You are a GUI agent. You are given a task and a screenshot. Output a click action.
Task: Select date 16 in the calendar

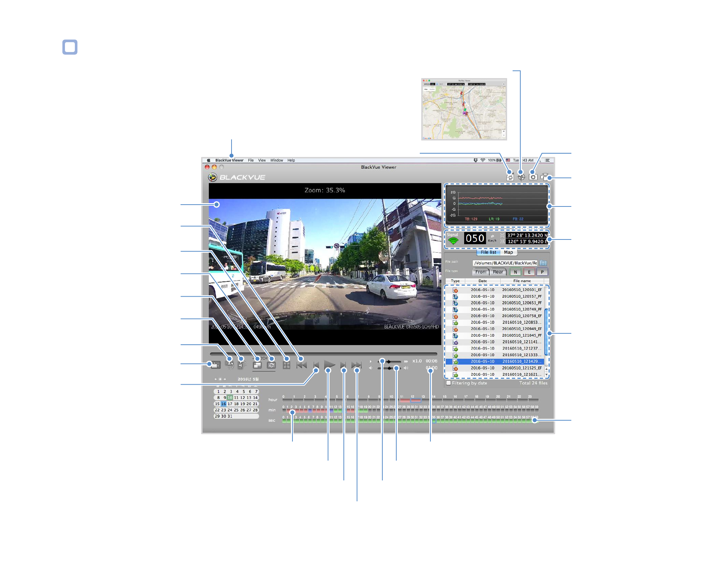(x=223, y=404)
